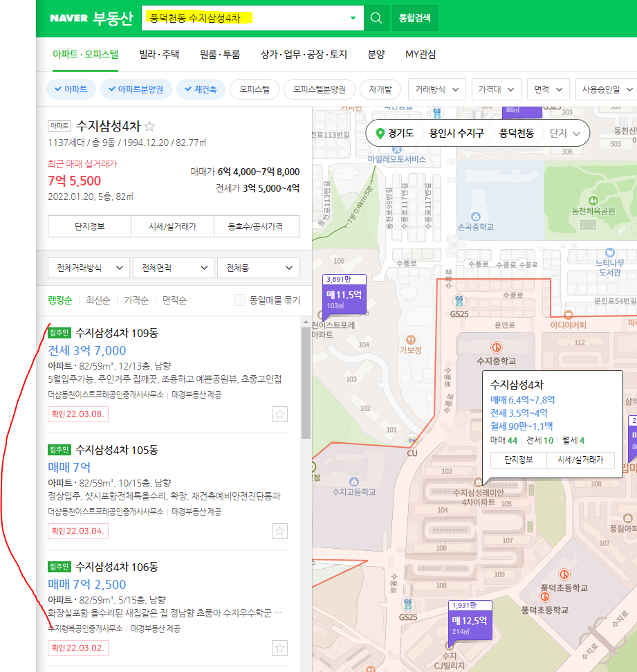The height and width of the screenshot is (672, 637).
Task: Toggle 재건축 filter chip
Action: click(x=201, y=89)
